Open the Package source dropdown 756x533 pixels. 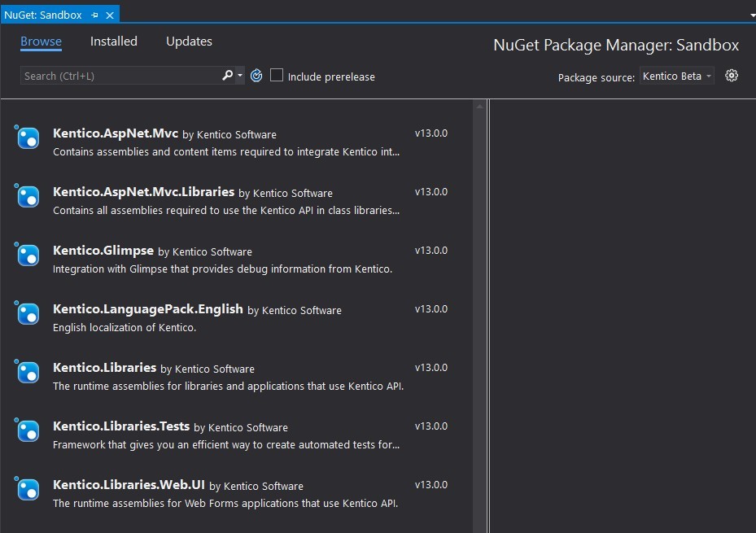click(x=677, y=76)
